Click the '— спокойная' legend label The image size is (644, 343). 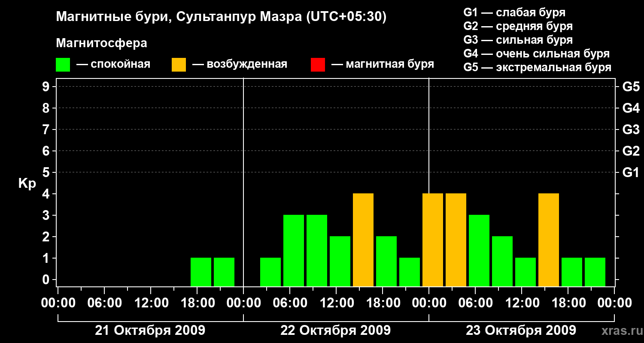click(x=113, y=64)
